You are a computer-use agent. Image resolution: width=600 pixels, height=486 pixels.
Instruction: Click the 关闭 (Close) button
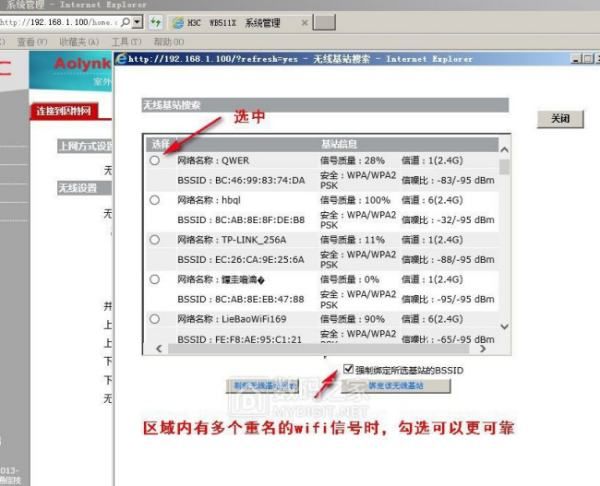(559, 119)
